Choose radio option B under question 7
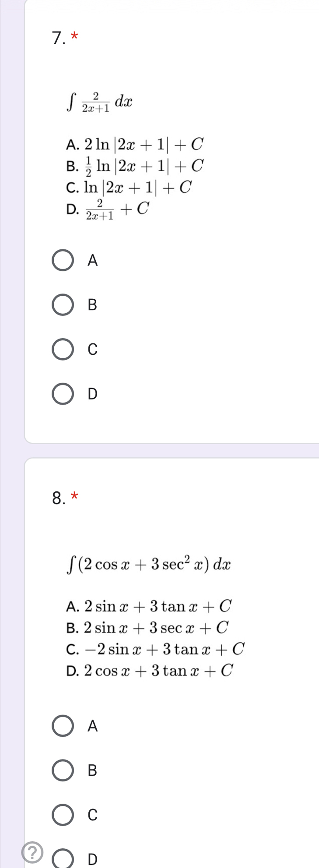The height and width of the screenshot is (868, 319). pyautogui.click(x=63, y=305)
